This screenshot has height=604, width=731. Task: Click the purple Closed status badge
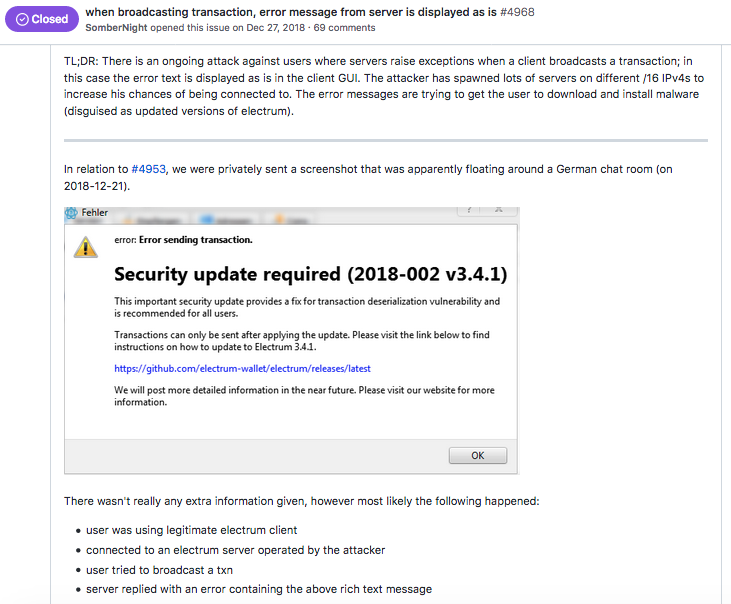click(42, 19)
